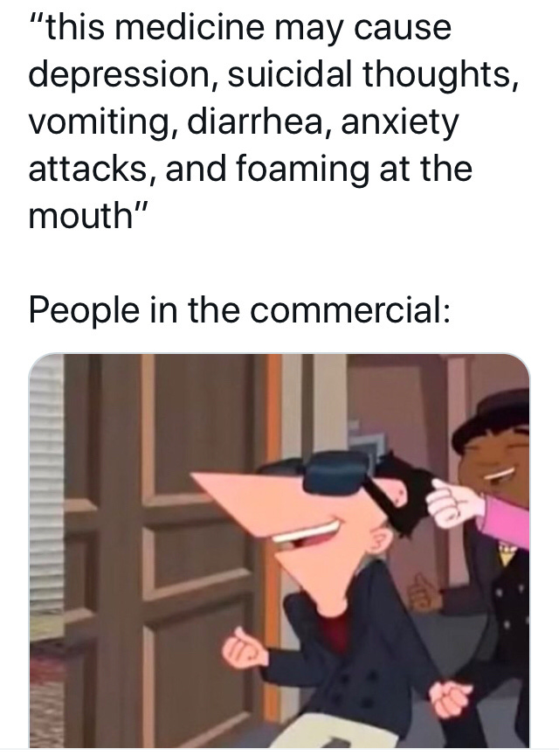The width and height of the screenshot is (559, 756).
Task: Click the "People in the commercial:" text line
Action: coord(239,310)
